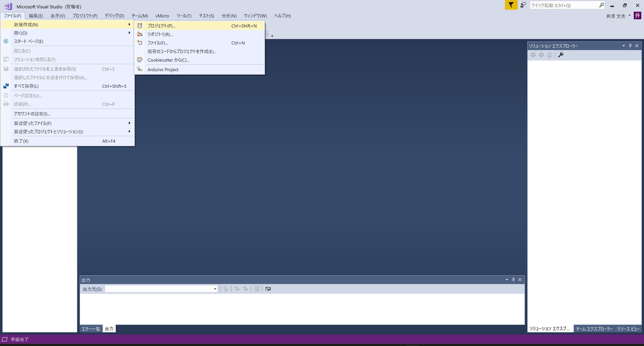644x346 pixels.
Task: Click the Solution Explorer back arrow
Action: pyautogui.click(x=533, y=55)
